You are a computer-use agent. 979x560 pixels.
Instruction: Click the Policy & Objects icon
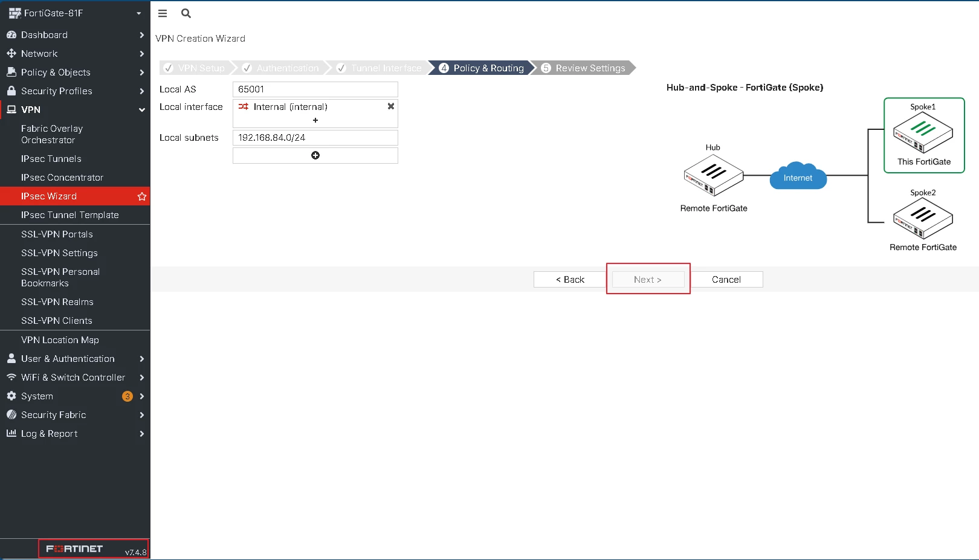pos(11,72)
